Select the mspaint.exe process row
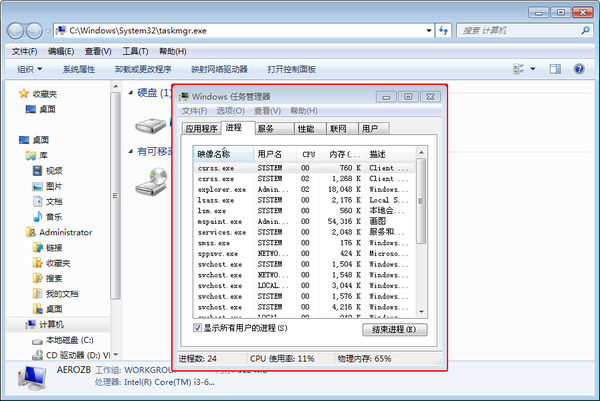Screen dimensions: 600x401 click(x=304, y=222)
